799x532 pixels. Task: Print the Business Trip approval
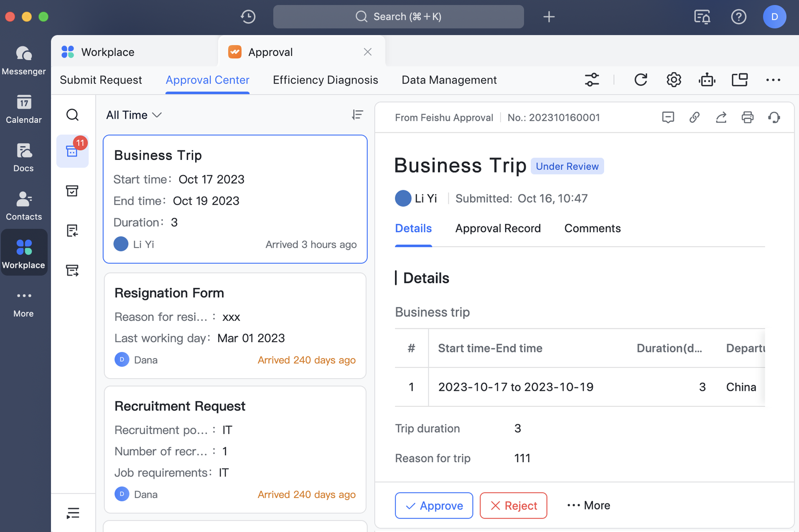748,117
